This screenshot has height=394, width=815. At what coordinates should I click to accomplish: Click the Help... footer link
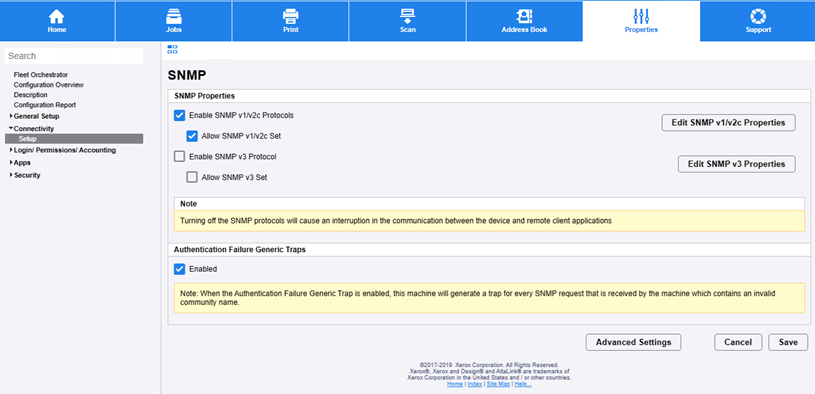pyautogui.click(x=523, y=384)
